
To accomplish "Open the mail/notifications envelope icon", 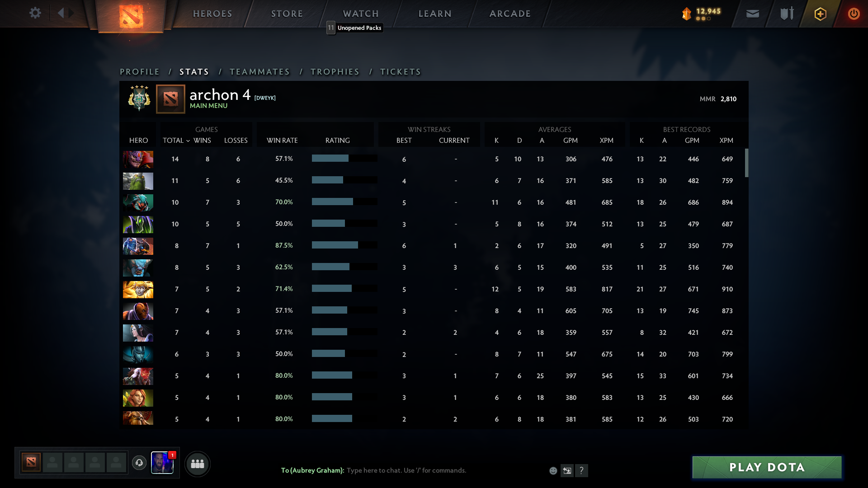I will [x=752, y=14].
